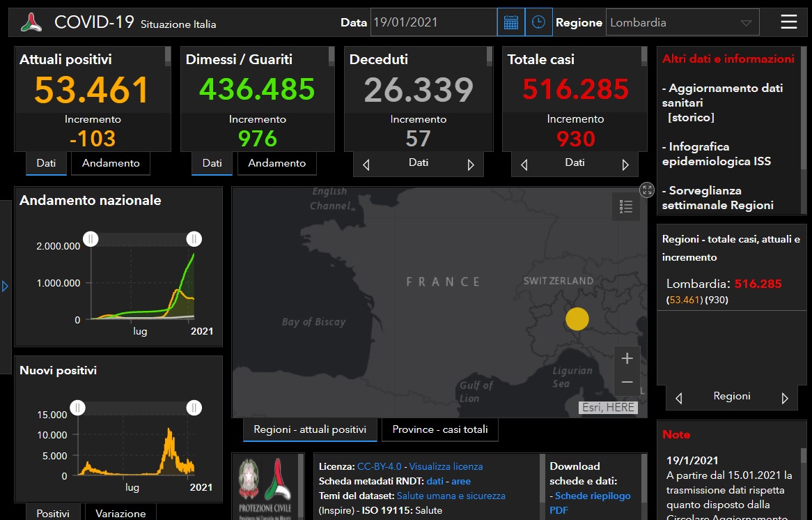This screenshot has width=812, height=520.
Task: Go to previous Totale casi view
Action: click(x=524, y=165)
